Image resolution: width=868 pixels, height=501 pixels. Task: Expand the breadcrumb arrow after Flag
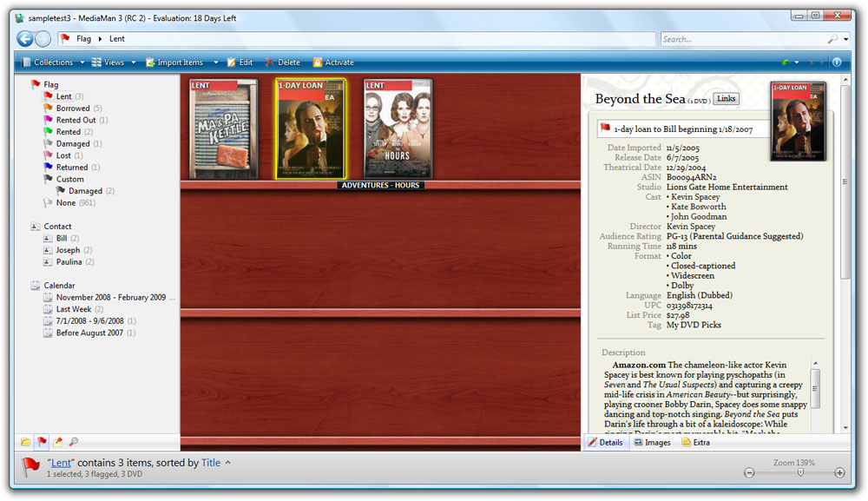coord(100,39)
